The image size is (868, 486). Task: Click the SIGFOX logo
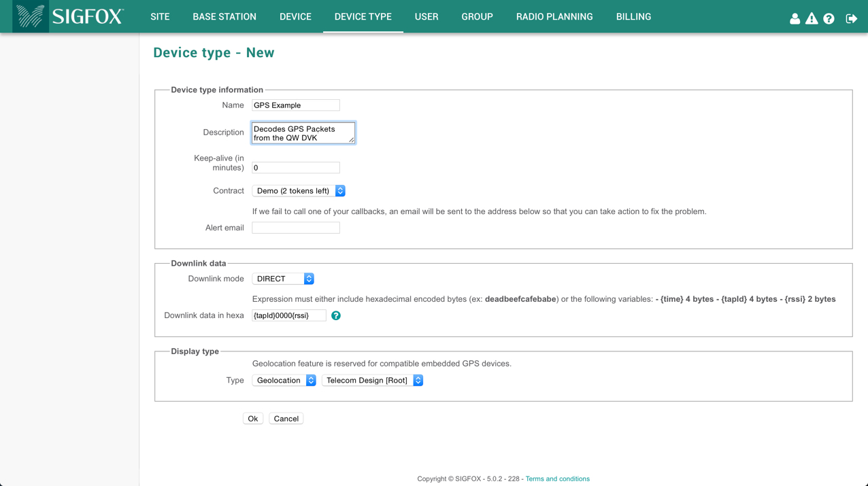69,16
